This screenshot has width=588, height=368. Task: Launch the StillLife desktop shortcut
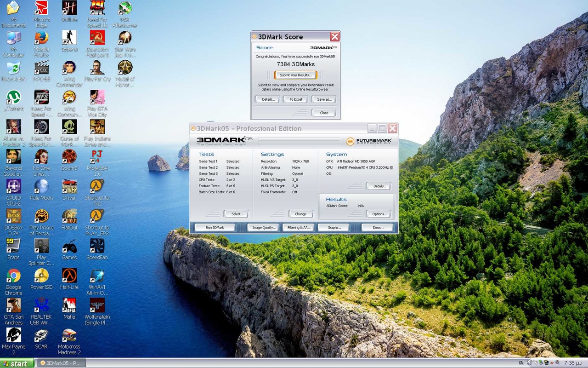pyautogui.click(x=69, y=11)
